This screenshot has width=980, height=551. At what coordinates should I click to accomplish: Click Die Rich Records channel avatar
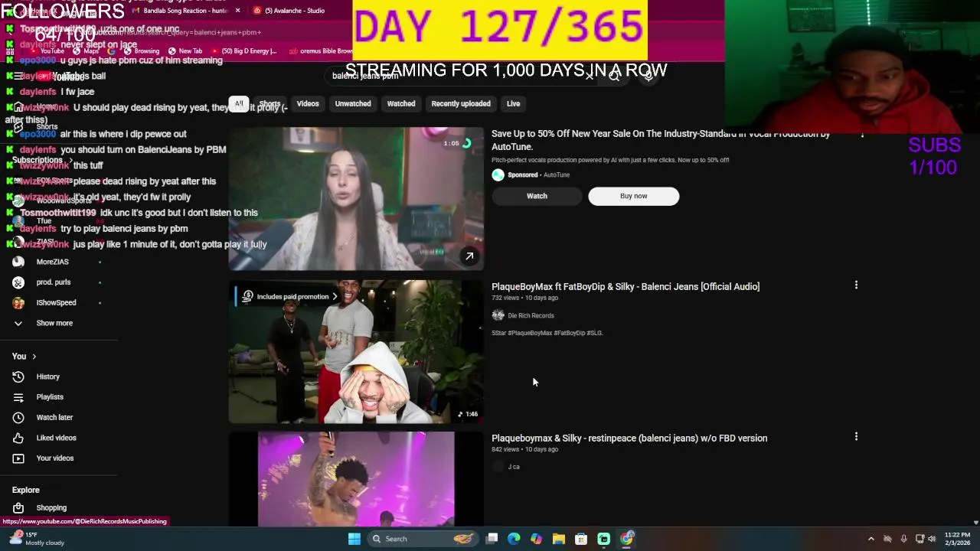[498, 315]
